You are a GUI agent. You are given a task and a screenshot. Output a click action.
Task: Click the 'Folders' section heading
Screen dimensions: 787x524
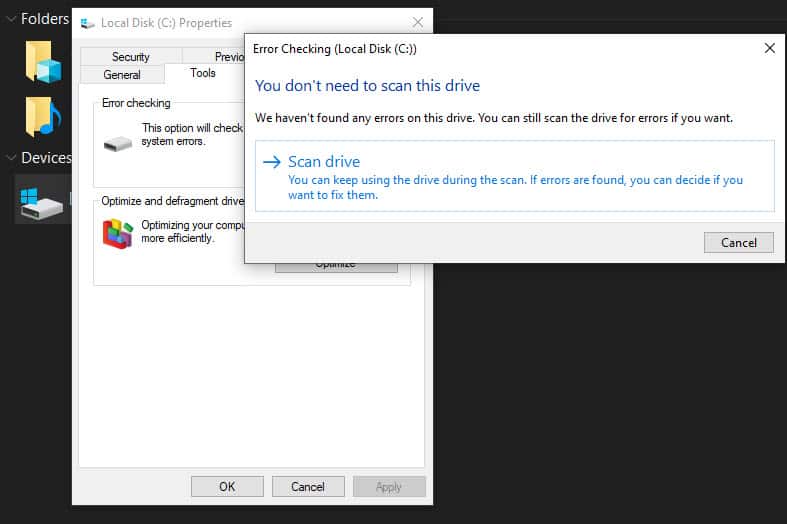tap(45, 19)
